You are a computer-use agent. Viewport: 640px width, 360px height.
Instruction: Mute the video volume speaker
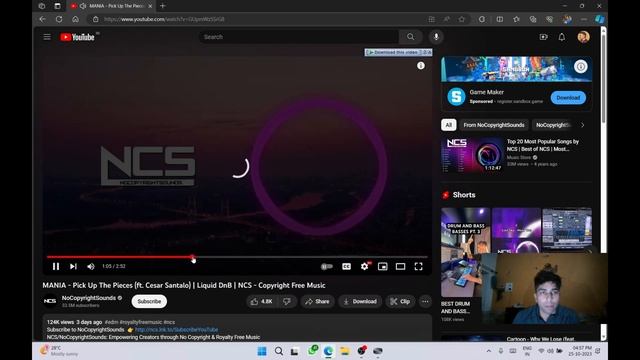click(91, 267)
